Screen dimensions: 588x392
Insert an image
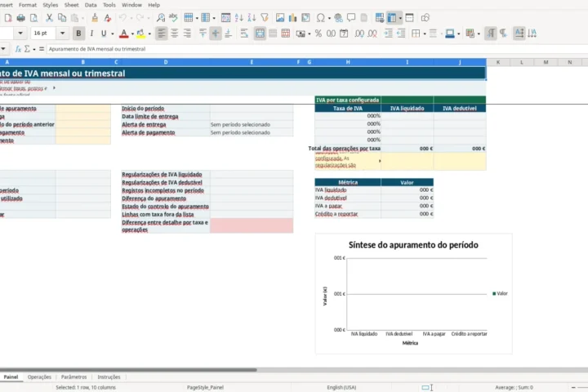point(280,18)
